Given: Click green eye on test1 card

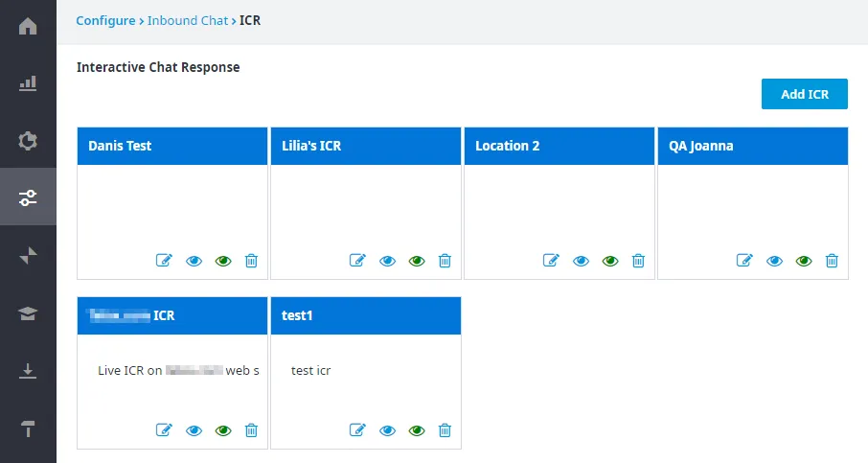Looking at the screenshot, I should click(417, 430).
